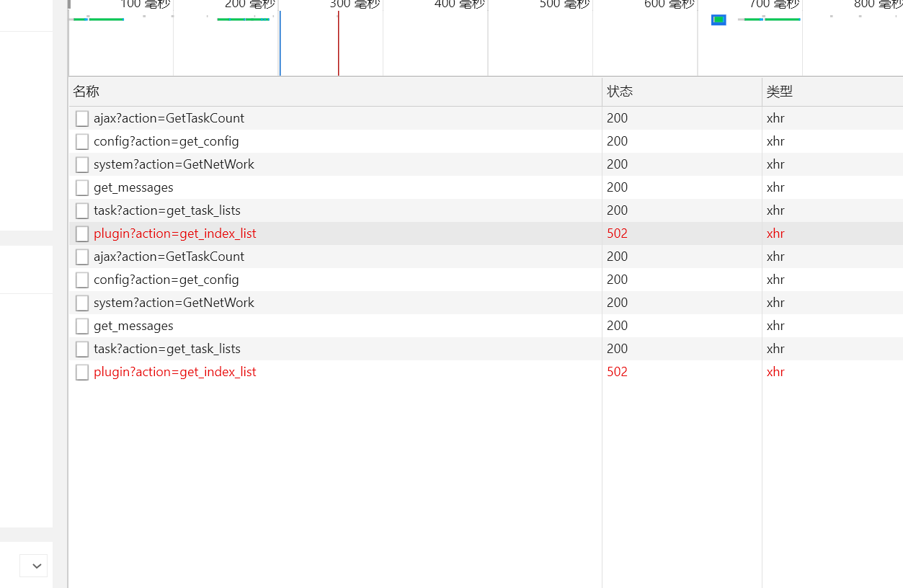Open the last red plugin?action=get_index_list request
Viewport: 903px width, 588px height.
pyautogui.click(x=175, y=372)
